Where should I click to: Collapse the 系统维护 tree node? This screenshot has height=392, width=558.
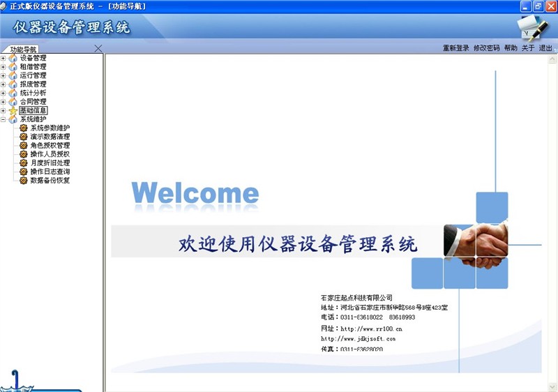(x=3, y=119)
